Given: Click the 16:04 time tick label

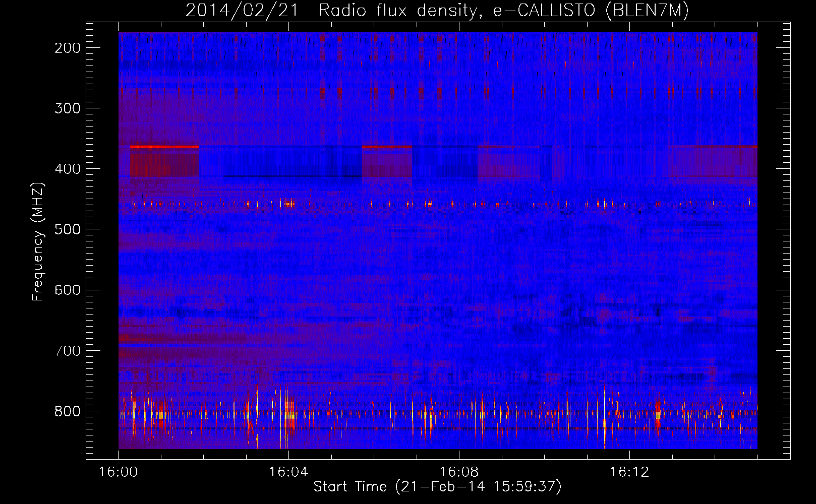Looking at the screenshot, I should [289, 472].
